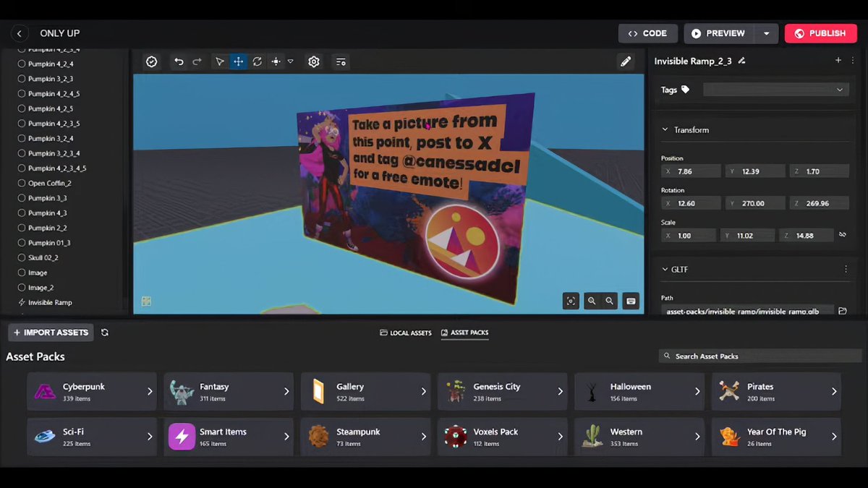
Task: Collapse the GLTF section
Action: (x=665, y=269)
